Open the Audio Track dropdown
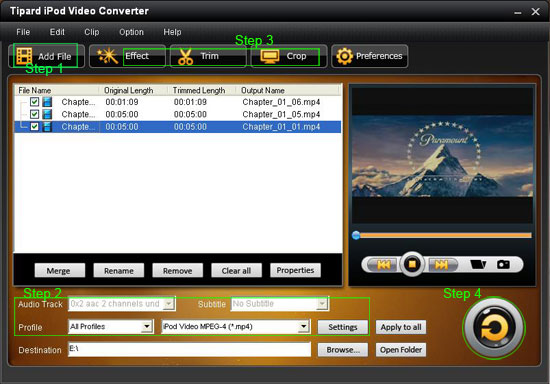This screenshot has width=550, height=384. (169, 304)
